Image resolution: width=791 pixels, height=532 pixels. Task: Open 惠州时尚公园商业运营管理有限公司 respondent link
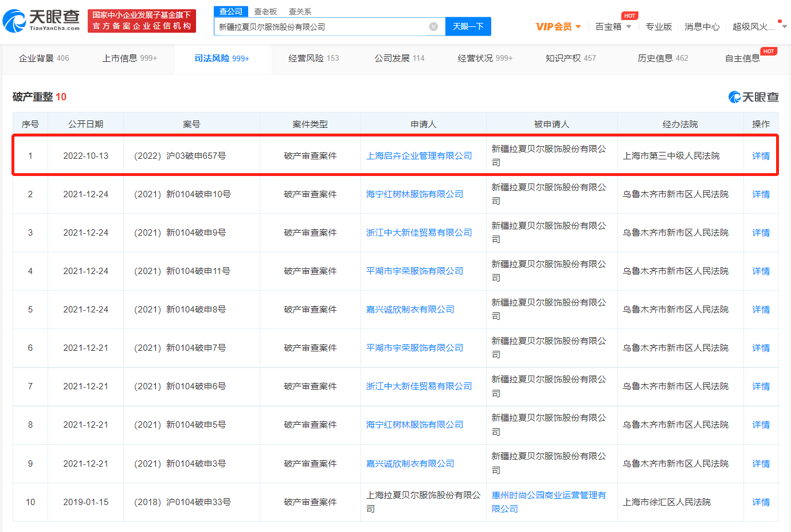pos(549,502)
